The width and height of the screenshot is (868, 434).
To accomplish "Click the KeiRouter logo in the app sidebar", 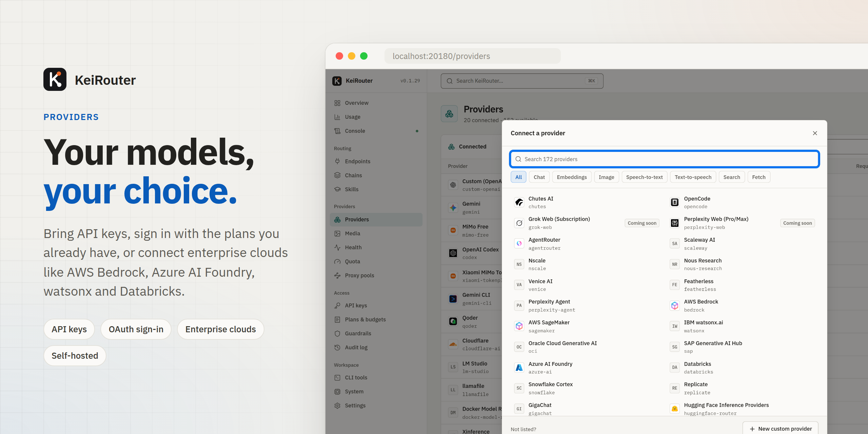I will [337, 81].
